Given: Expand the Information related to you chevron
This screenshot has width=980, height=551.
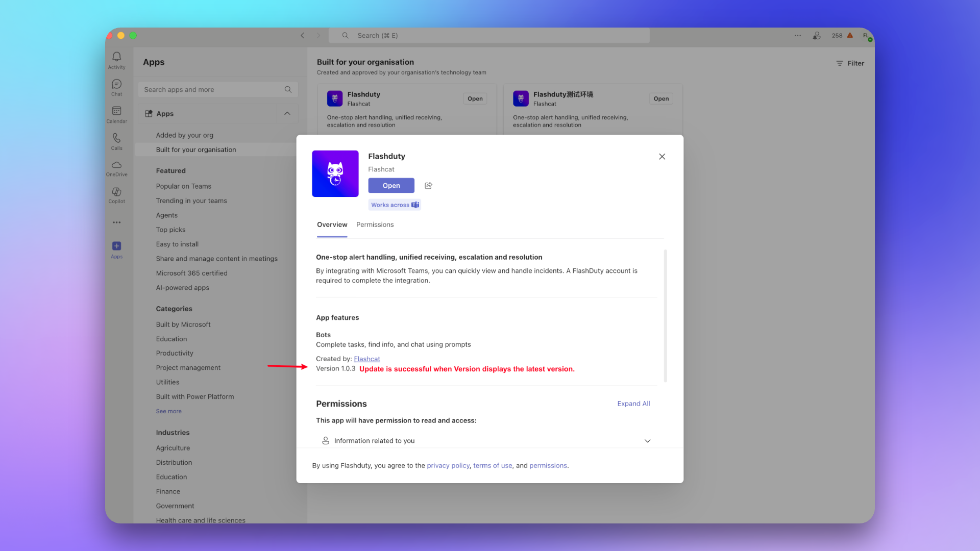Looking at the screenshot, I should tap(647, 441).
